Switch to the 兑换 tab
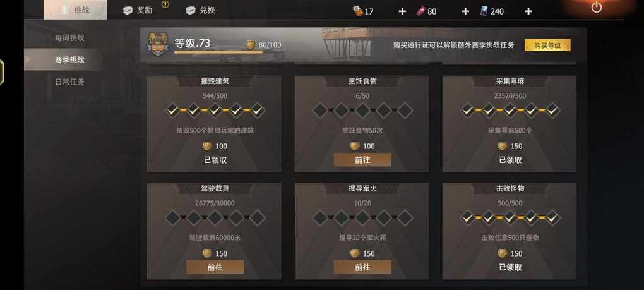The image size is (644, 290). click(x=201, y=10)
